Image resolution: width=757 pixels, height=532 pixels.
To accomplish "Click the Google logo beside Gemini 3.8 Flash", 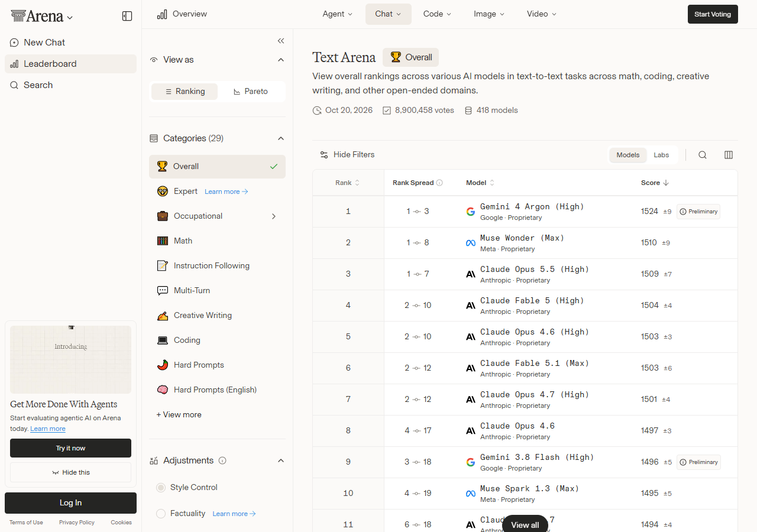I will coord(471,462).
